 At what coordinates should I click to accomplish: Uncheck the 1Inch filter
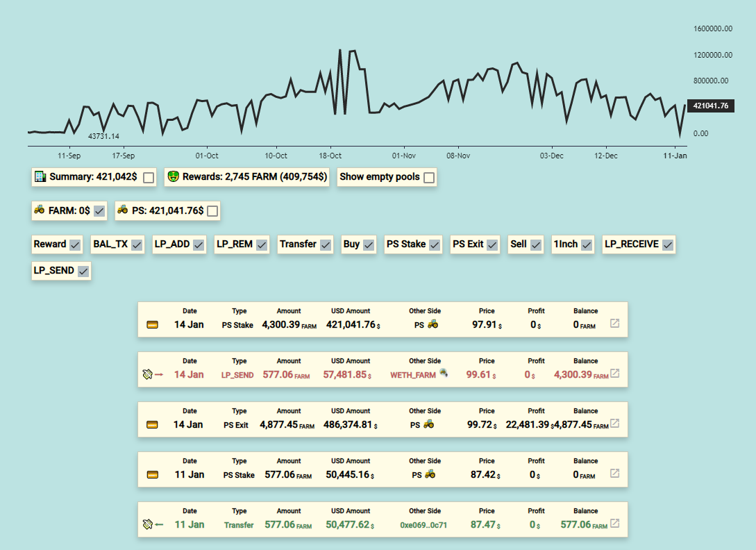[587, 245]
